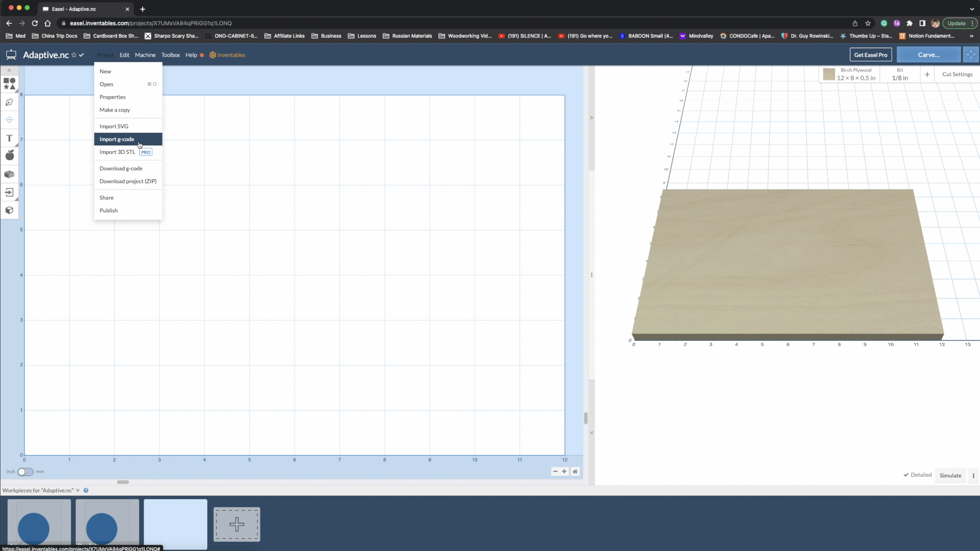Click the Simulate button
This screenshot has width=980, height=551.
pyautogui.click(x=950, y=475)
